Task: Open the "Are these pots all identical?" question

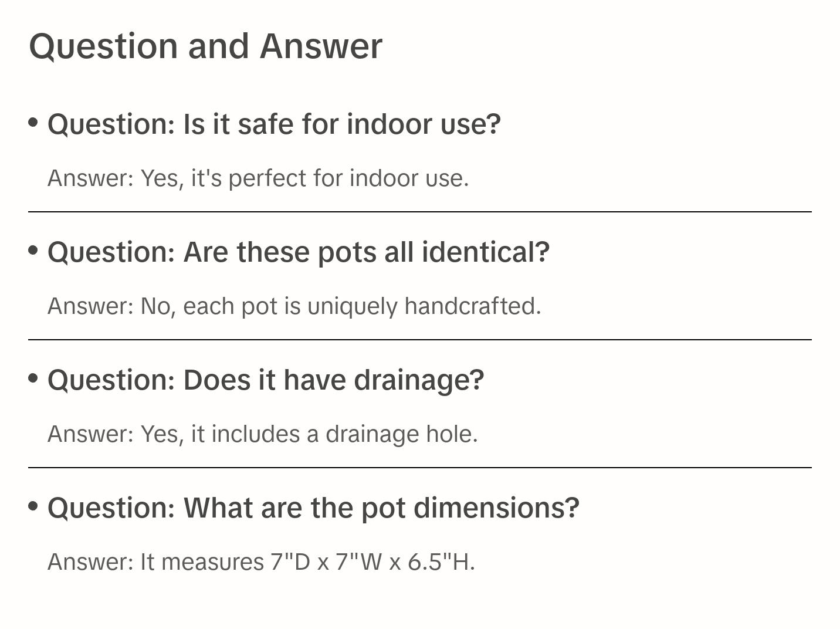Action: click(x=299, y=252)
